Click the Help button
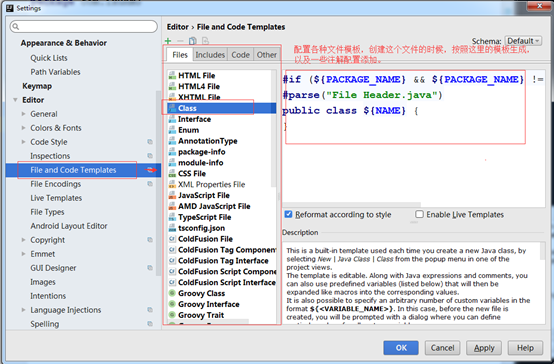Screen dimensions: 554x364 pyautogui.click(x=525, y=348)
